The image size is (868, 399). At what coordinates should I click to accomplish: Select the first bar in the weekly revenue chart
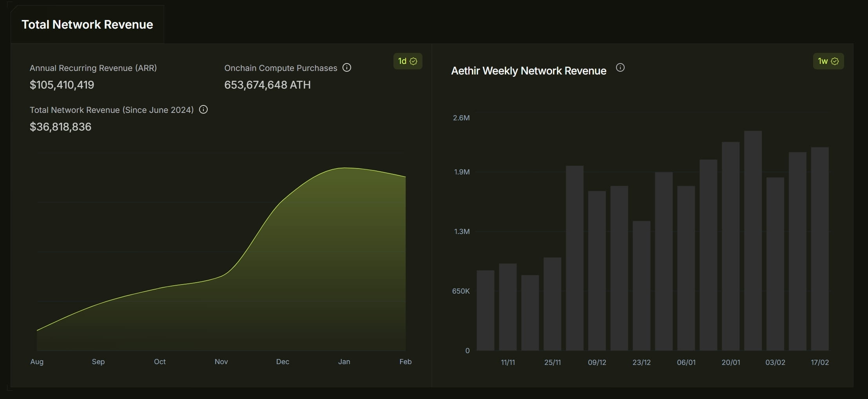[x=486, y=310]
